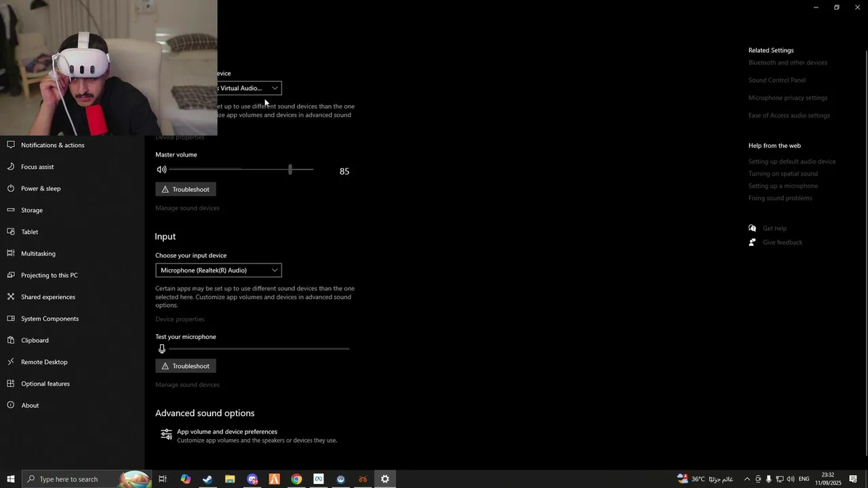Open Power & sleep settings
The height and width of the screenshot is (488, 868).
(x=41, y=188)
